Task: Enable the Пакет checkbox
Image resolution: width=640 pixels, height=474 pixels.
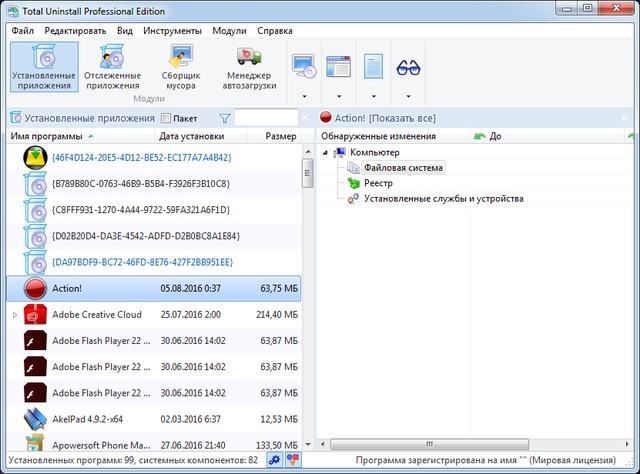Action: 167,118
